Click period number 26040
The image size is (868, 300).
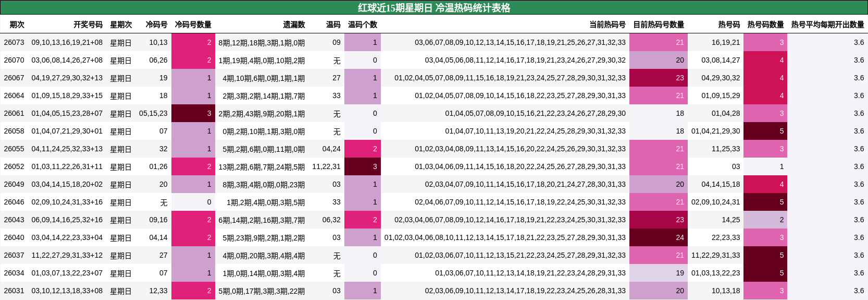(x=14, y=237)
